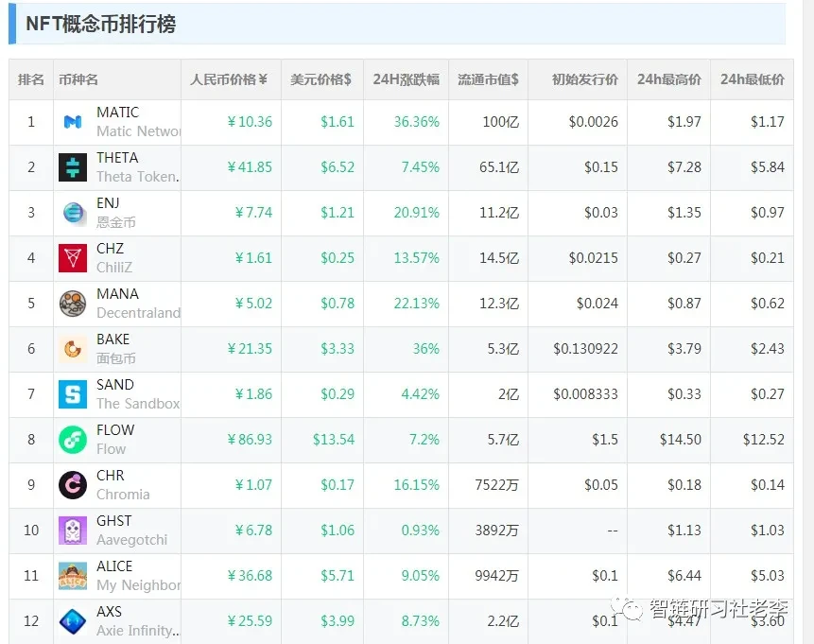Click the ALICE game logo icon

coord(73,576)
